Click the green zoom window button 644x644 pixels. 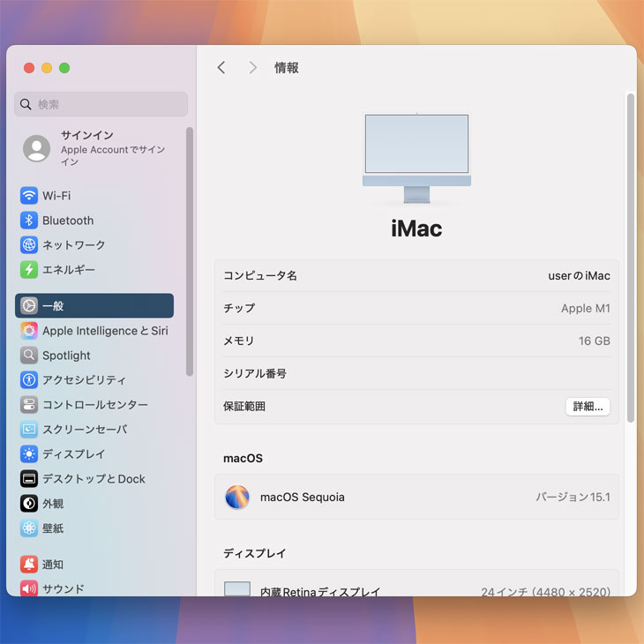tap(64, 68)
